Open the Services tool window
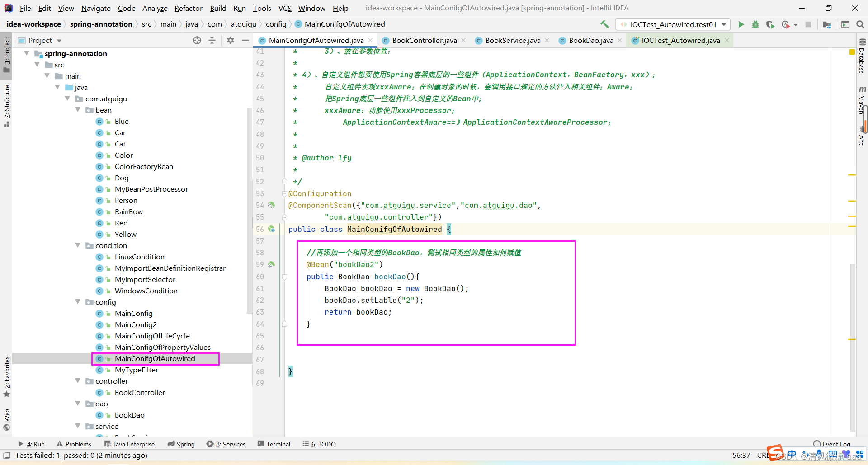 click(x=226, y=444)
